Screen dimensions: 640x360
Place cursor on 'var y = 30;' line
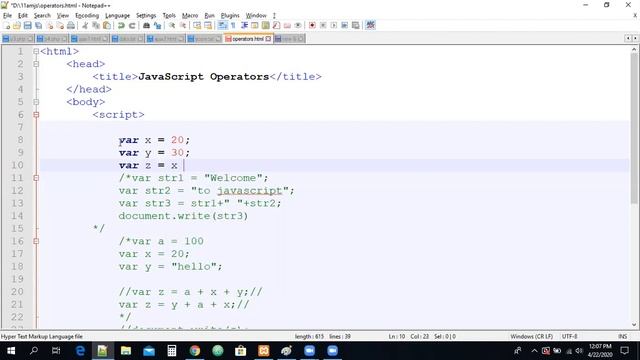point(154,153)
